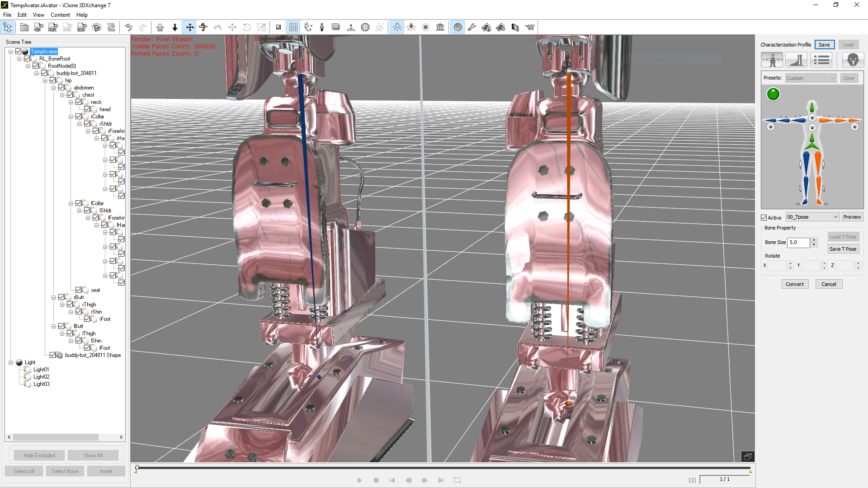Collapse the TempAvatar tree node
This screenshot has width=868, height=488.
click(10, 52)
